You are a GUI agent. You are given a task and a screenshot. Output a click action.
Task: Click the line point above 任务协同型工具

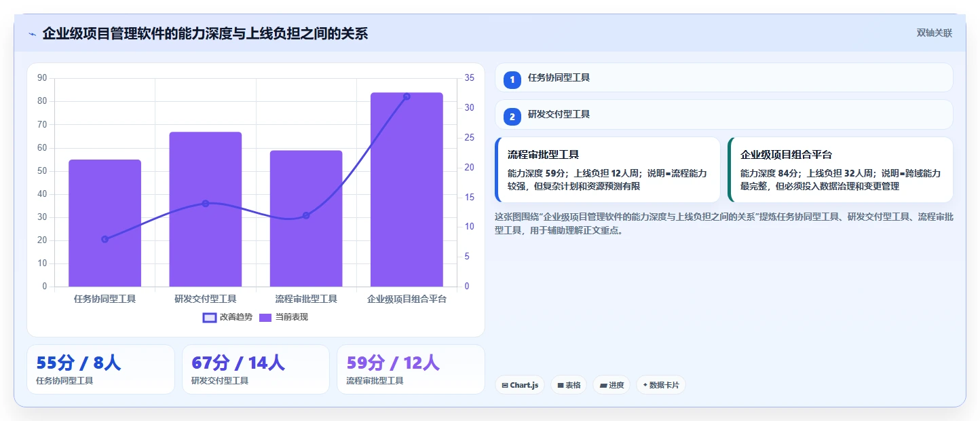pos(105,239)
